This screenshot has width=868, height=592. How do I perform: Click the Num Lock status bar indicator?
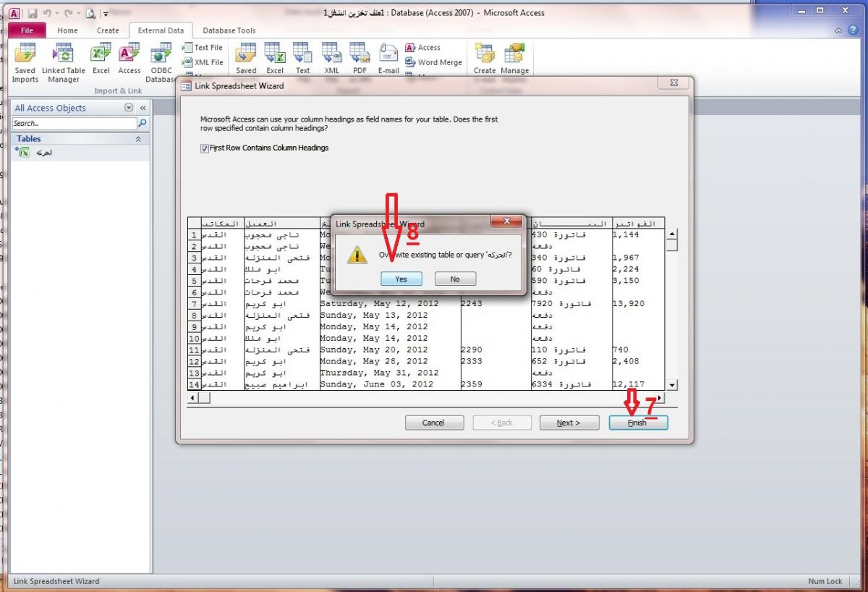(x=825, y=581)
